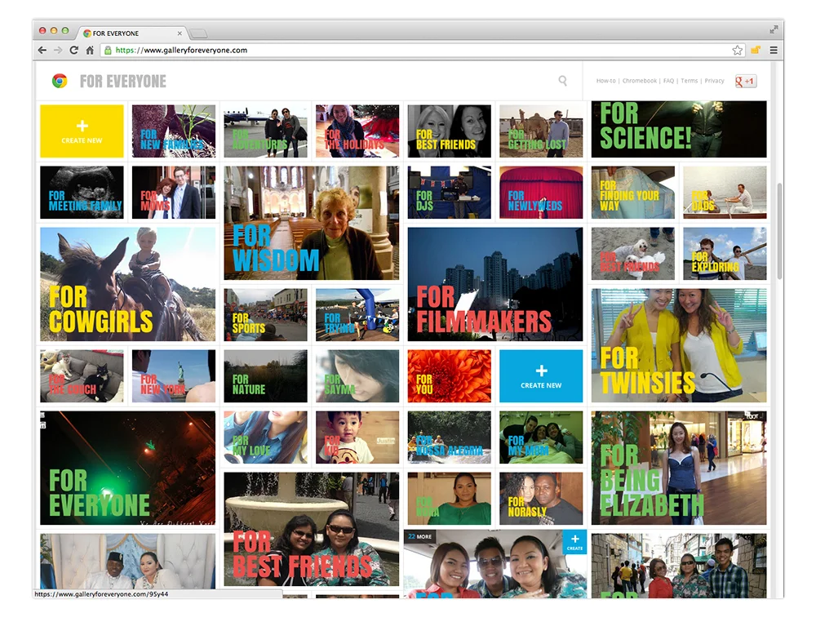This screenshot has width=816, height=644.
Task: Open the FOR SCIENCE! thumbnail
Action: [x=679, y=129]
